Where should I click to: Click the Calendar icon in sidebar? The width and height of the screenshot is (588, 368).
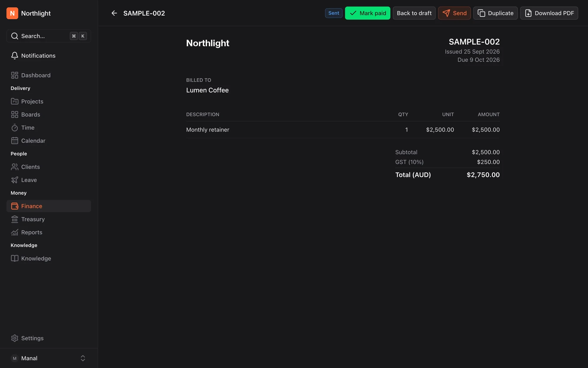pos(15,141)
